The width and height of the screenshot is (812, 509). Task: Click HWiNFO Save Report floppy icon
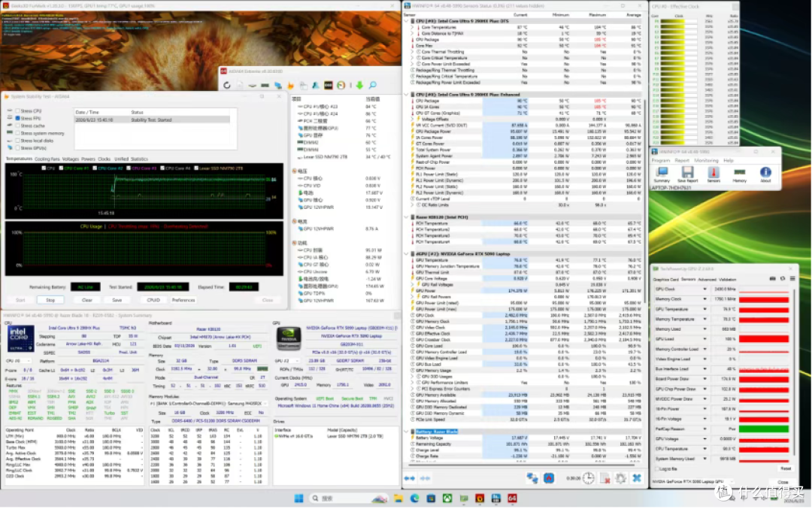(687, 172)
